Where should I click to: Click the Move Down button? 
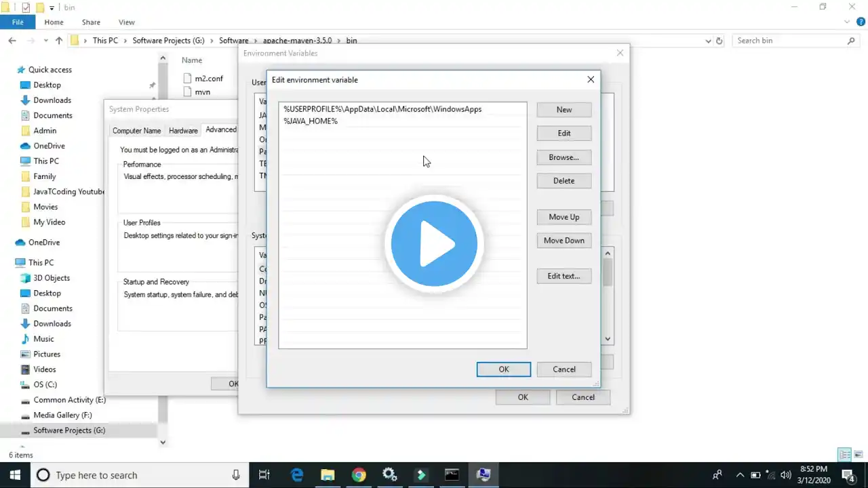coord(564,241)
